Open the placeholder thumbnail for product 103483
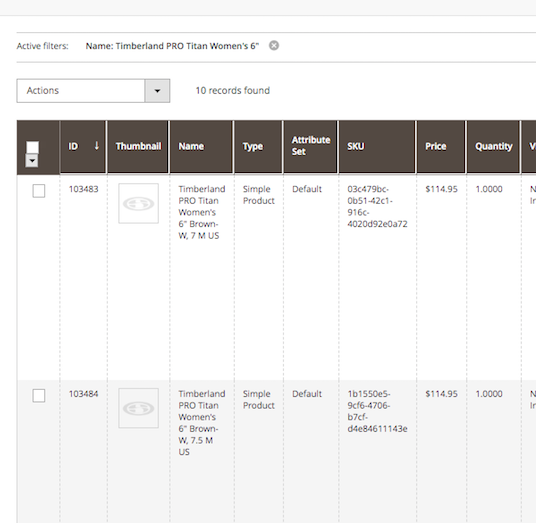This screenshot has height=523, width=536. point(138,203)
